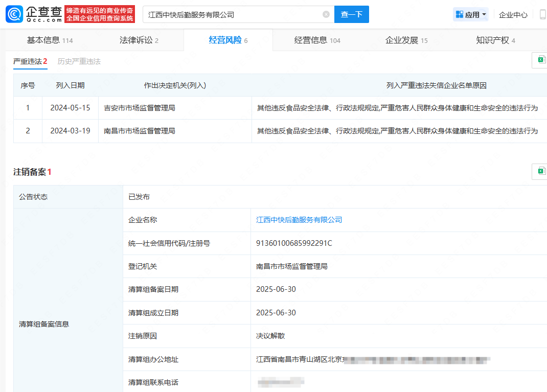Switch to the 知识产权 tab
The image size is (547, 392).
click(495, 40)
